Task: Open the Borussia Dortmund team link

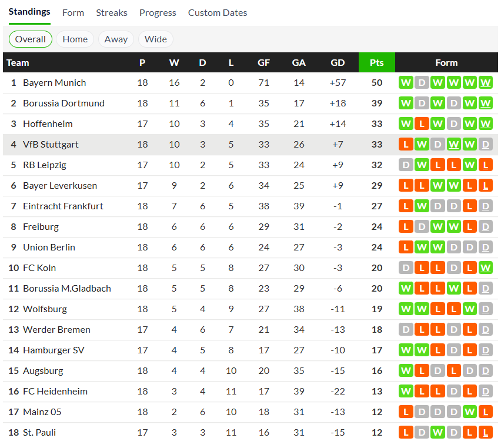Action: coord(64,103)
